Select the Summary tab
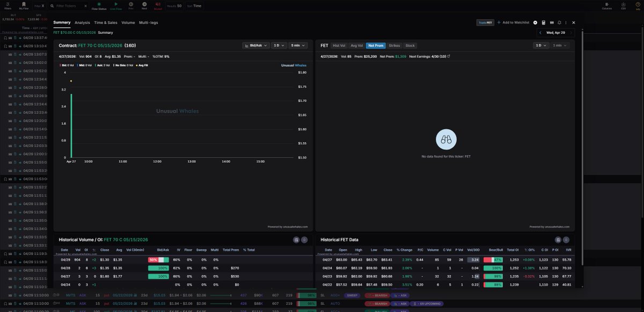This screenshot has width=644, height=312. click(x=62, y=23)
